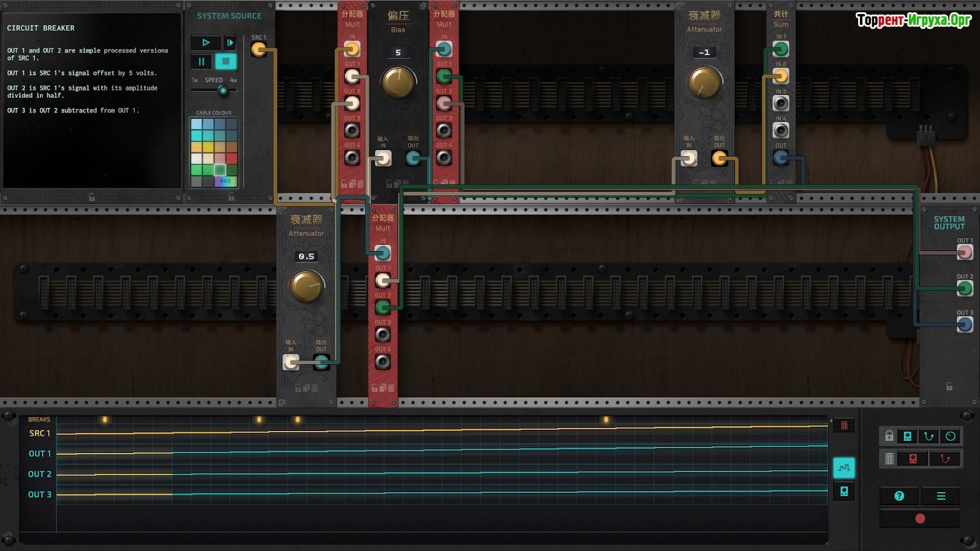The image size is (980, 551).
Task: Toggle the cyan module lock option
Action: click(907, 436)
